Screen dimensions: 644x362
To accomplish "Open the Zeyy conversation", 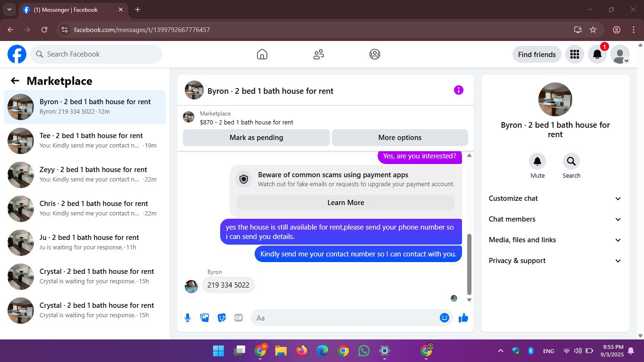I will click(85, 175).
